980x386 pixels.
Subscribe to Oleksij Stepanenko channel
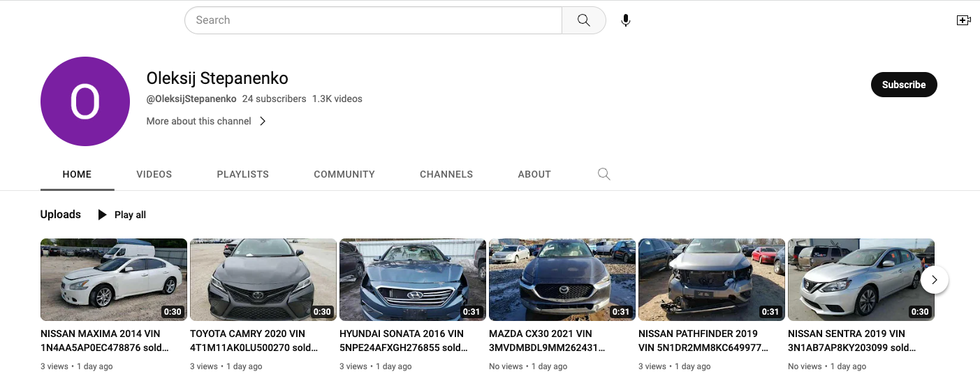903,85
